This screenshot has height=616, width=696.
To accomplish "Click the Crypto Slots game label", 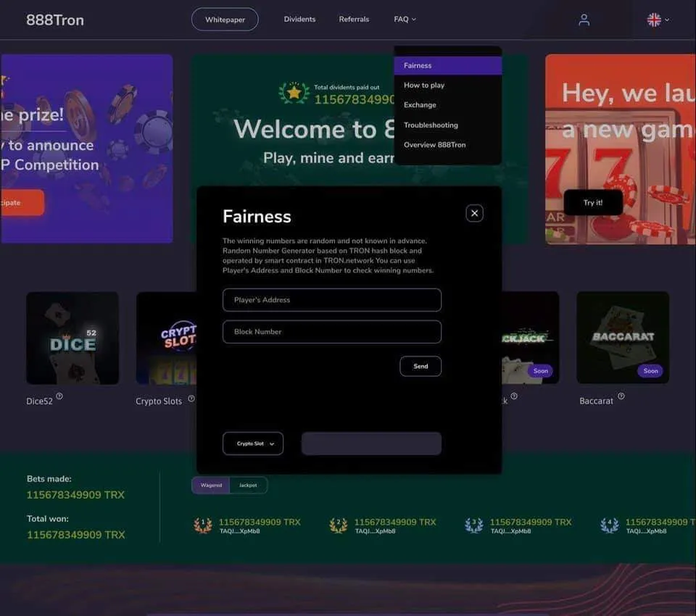I will (159, 401).
